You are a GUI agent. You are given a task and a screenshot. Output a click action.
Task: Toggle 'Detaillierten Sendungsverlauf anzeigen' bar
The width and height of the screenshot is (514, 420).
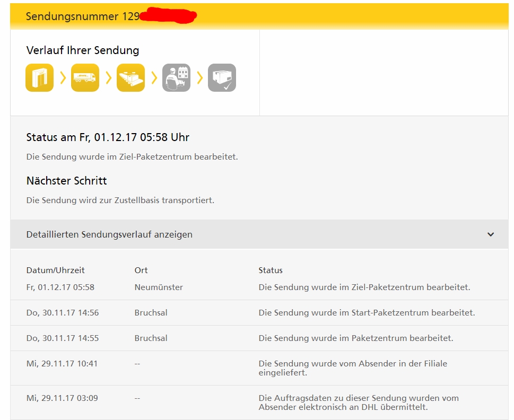109,234
